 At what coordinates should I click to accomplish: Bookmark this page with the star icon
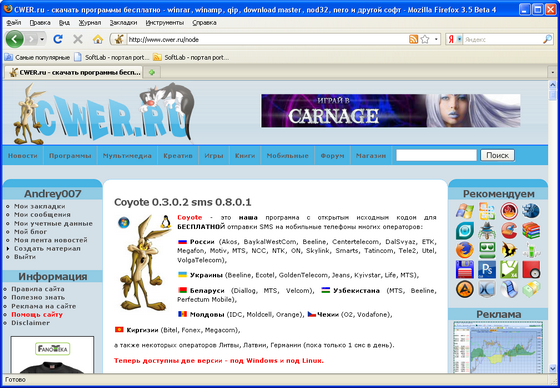point(425,39)
